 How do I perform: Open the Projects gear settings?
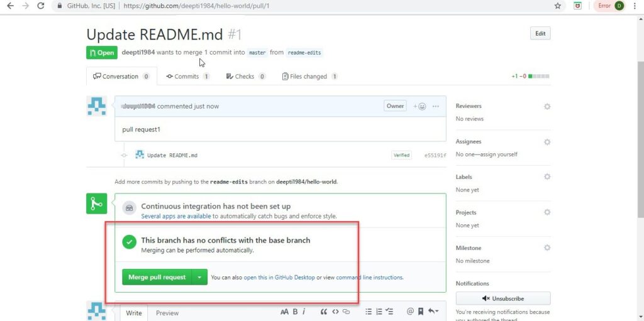547,212
